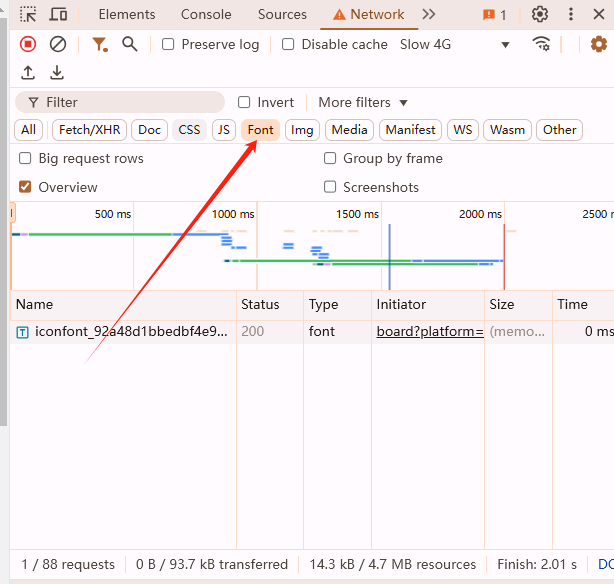Stop recording network log
The width and height of the screenshot is (614, 584).
[x=28, y=44]
